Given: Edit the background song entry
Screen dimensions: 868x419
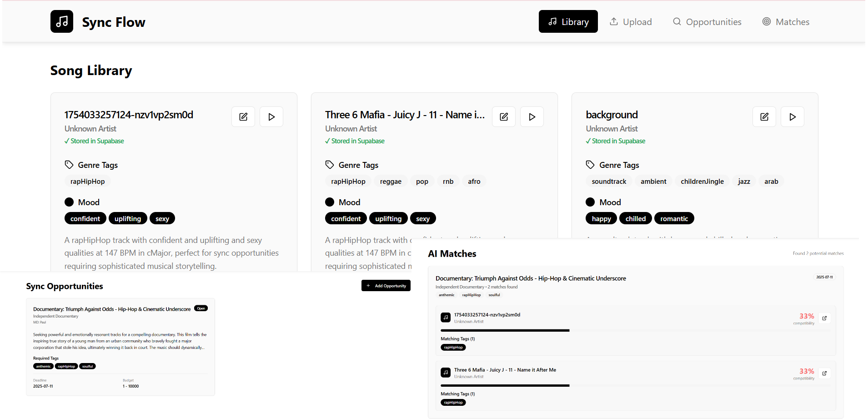Looking at the screenshot, I should pyautogui.click(x=764, y=117).
